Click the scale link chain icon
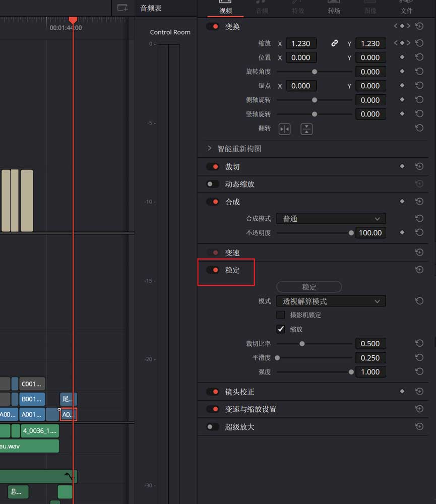436x504 pixels. click(x=334, y=43)
